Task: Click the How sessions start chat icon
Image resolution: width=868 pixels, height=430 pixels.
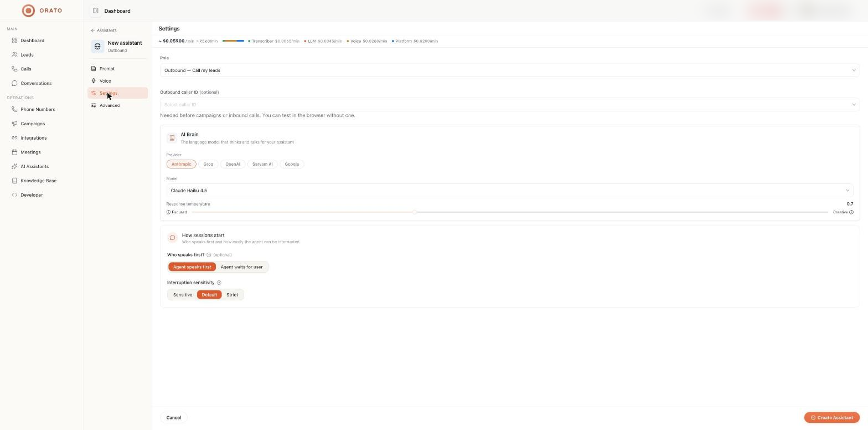Action: click(x=173, y=238)
